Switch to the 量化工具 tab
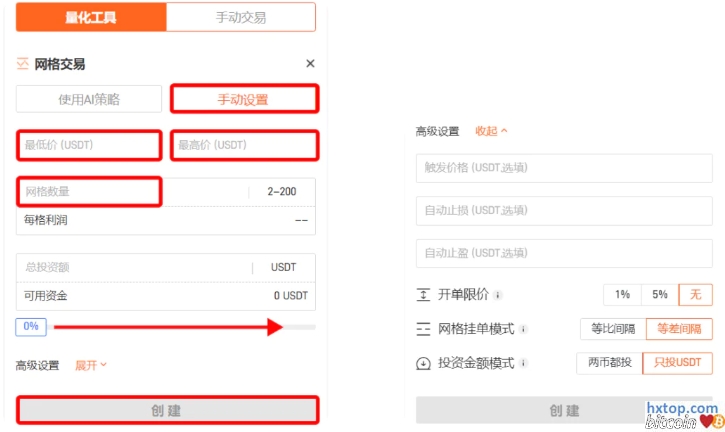The width and height of the screenshot is (725, 432). click(91, 16)
